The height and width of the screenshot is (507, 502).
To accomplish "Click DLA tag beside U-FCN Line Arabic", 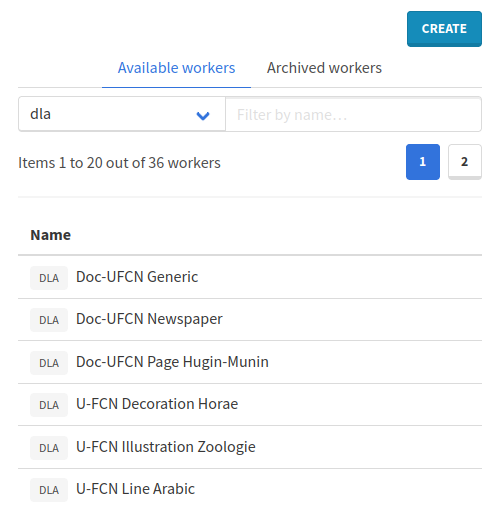I will (49, 490).
